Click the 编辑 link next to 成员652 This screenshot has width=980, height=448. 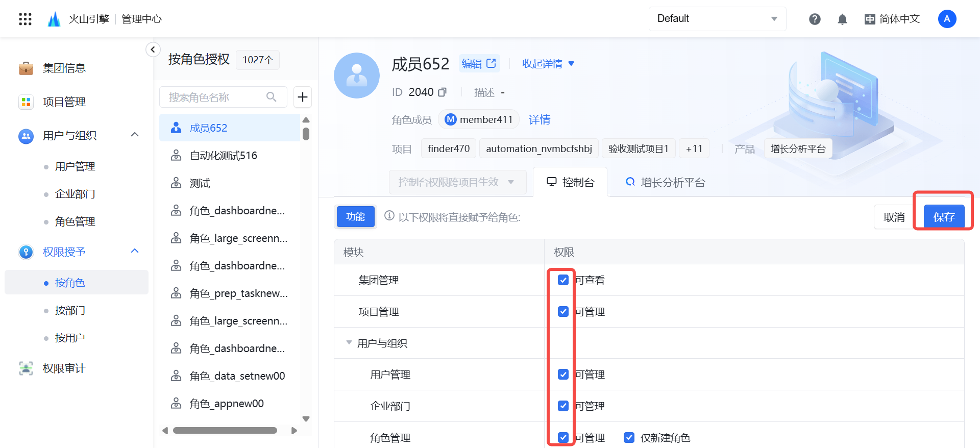[x=478, y=64]
